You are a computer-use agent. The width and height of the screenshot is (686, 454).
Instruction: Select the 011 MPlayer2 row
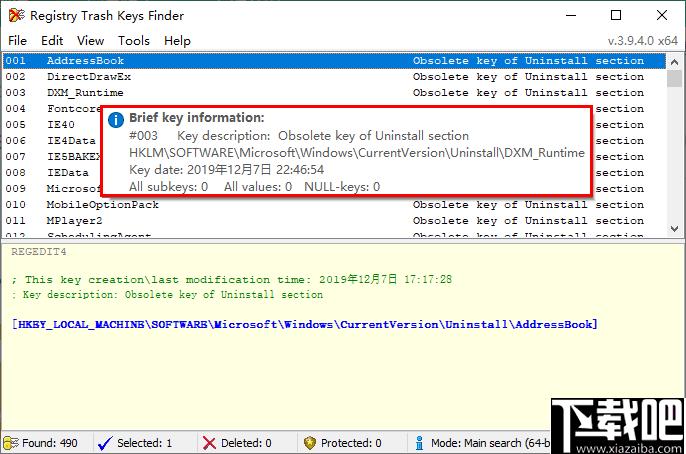pos(334,220)
